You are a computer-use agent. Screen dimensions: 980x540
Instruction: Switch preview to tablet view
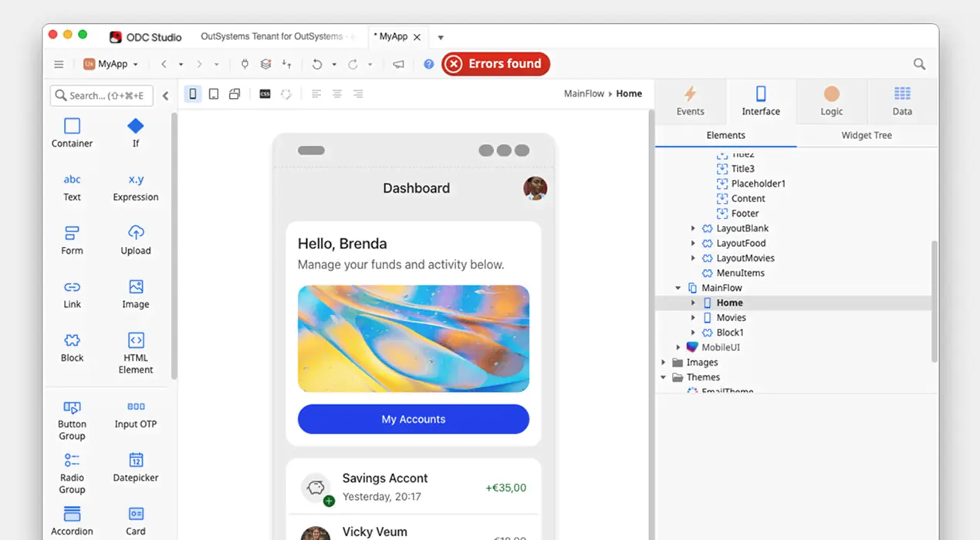coord(213,93)
